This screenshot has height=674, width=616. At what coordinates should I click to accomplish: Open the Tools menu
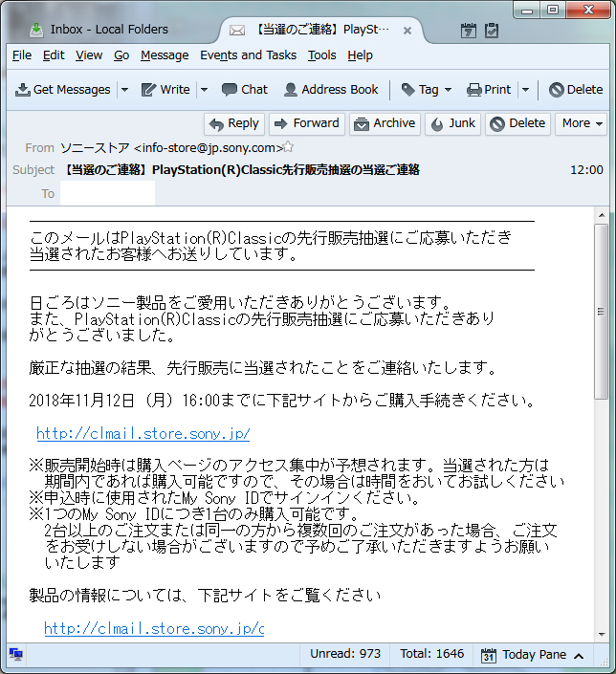pyautogui.click(x=321, y=55)
